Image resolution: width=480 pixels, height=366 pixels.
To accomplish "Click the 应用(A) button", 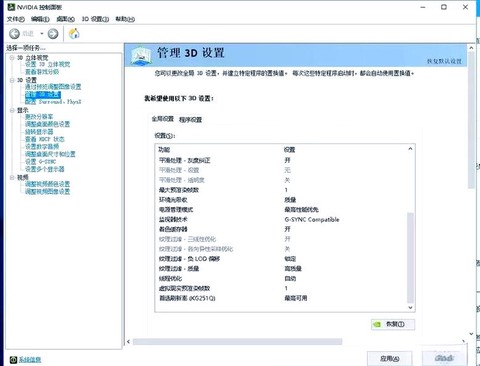I will pos(390,358).
